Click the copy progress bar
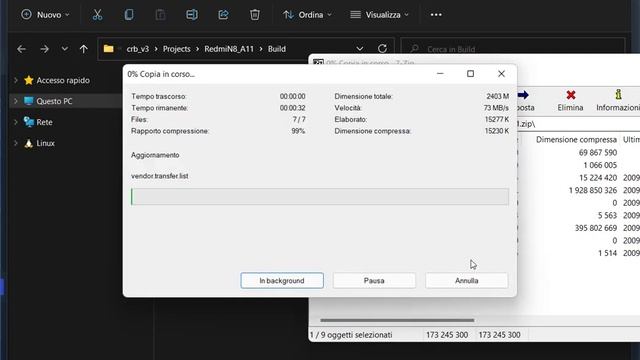Viewport: 640px width, 360px height. 320,197
